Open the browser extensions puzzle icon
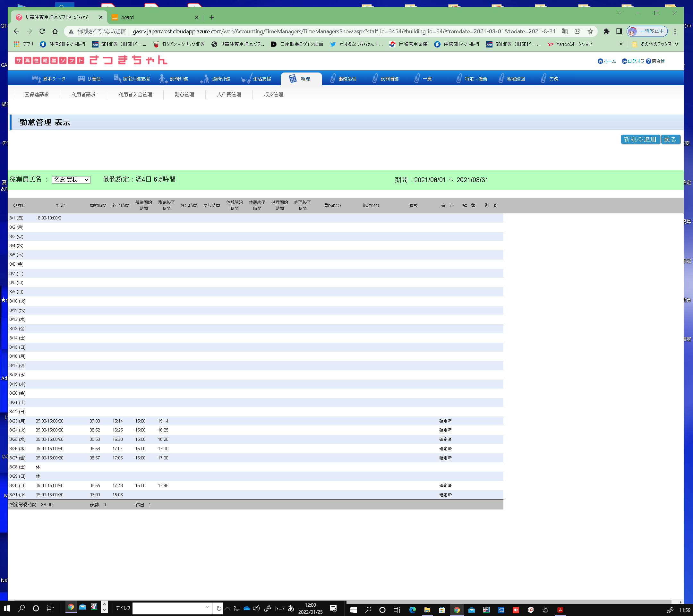The width and height of the screenshot is (693, 616). pyautogui.click(x=606, y=31)
